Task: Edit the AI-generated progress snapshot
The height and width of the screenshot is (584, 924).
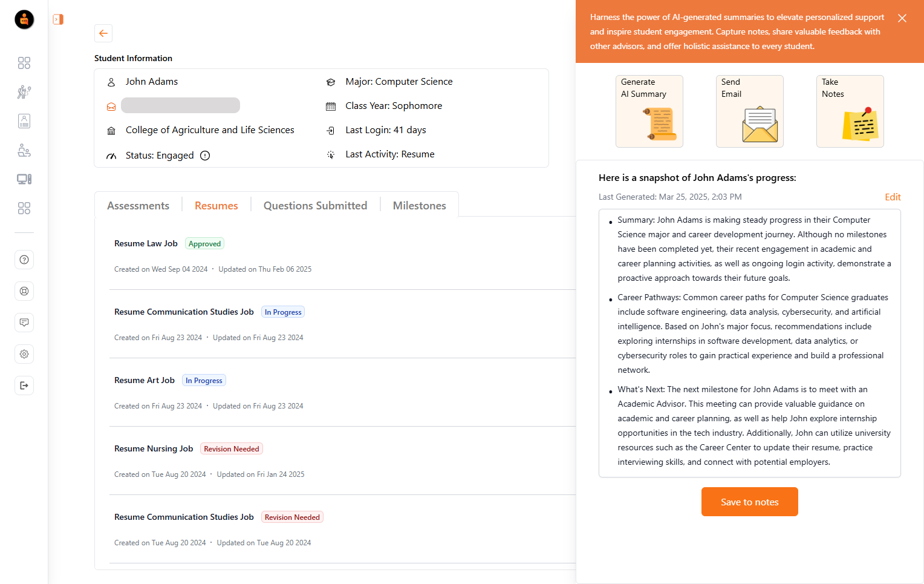Action: pos(893,197)
